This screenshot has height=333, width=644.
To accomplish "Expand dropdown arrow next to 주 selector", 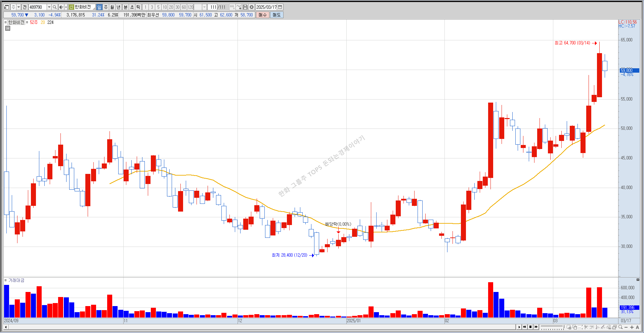I will click(x=18, y=7).
